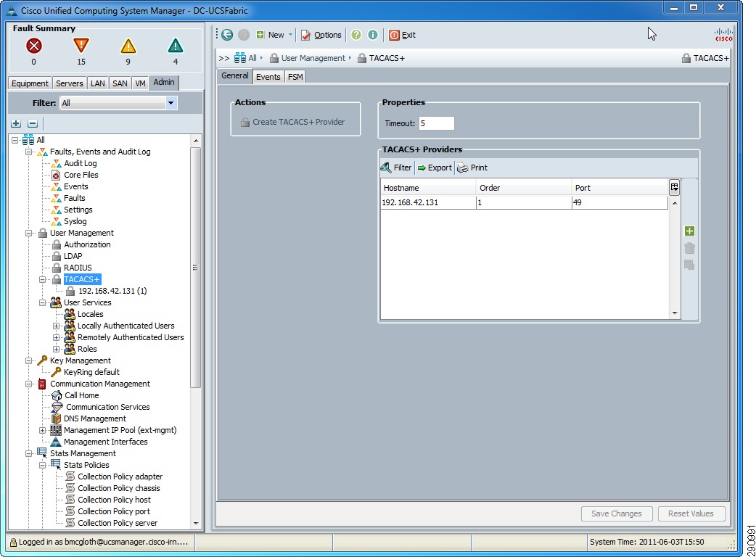This screenshot has width=756, height=557.
Task: Select the General tab
Action: (x=235, y=75)
